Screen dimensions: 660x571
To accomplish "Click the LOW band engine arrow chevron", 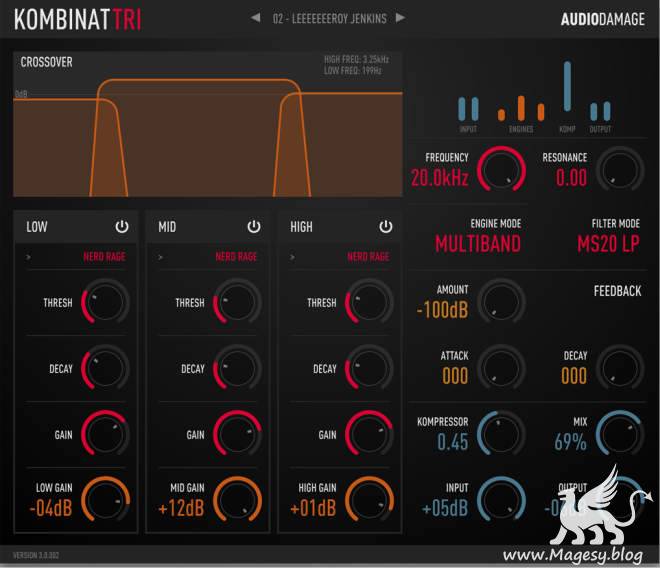I will [x=28, y=257].
